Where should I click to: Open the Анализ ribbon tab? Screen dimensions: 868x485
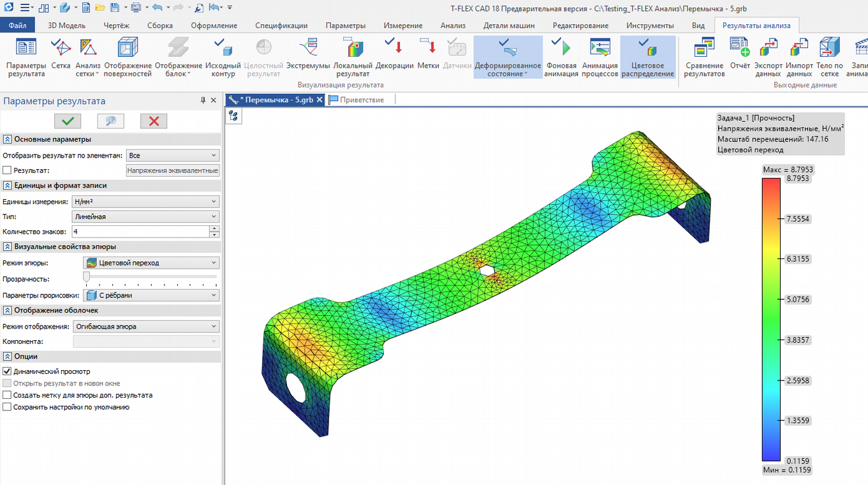[x=453, y=26]
